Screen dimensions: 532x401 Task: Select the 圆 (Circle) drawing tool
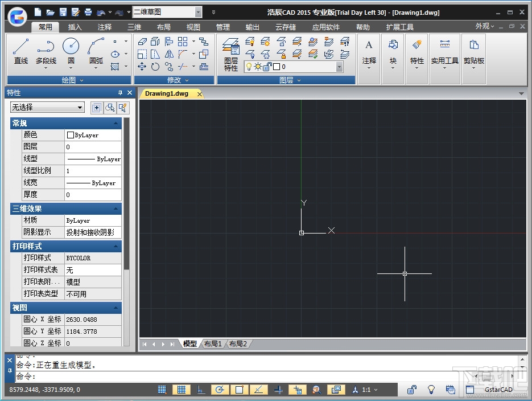(x=71, y=51)
